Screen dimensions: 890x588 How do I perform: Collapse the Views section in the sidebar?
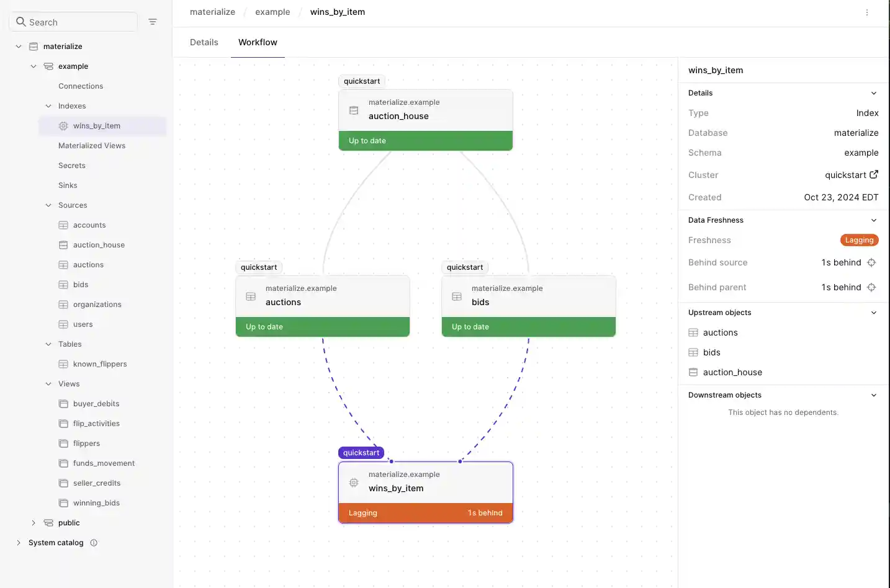[48, 383]
